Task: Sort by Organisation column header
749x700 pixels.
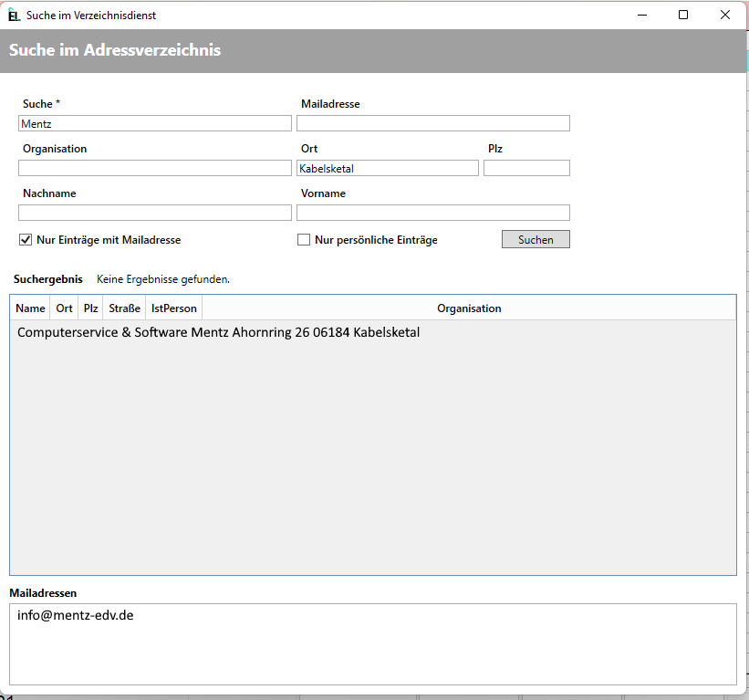Action: coord(469,308)
